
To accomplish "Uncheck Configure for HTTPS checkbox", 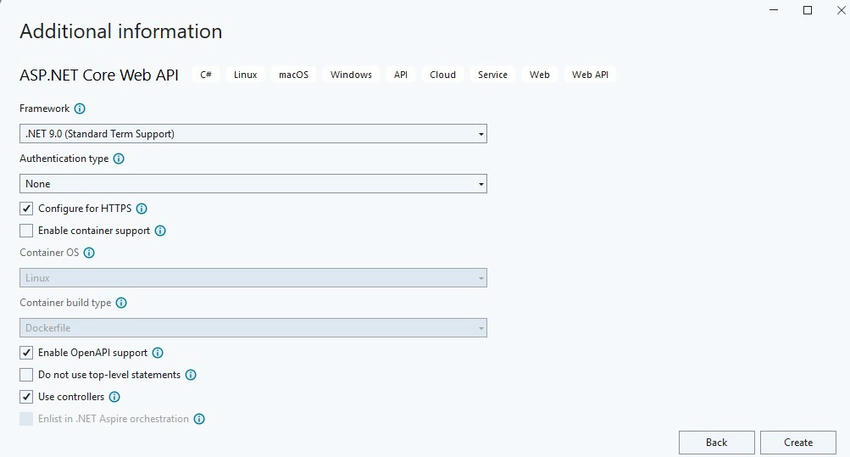I will [26, 209].
